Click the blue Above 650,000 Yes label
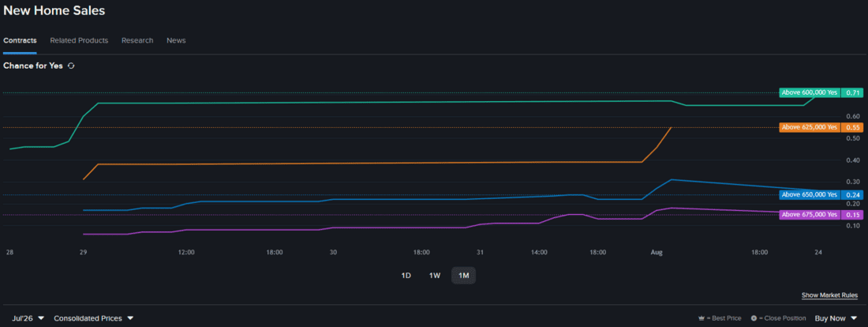 point(810,194)
